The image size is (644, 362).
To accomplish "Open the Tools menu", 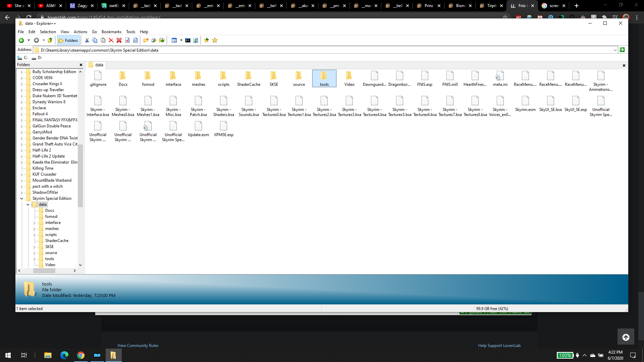I will (130, 32).
